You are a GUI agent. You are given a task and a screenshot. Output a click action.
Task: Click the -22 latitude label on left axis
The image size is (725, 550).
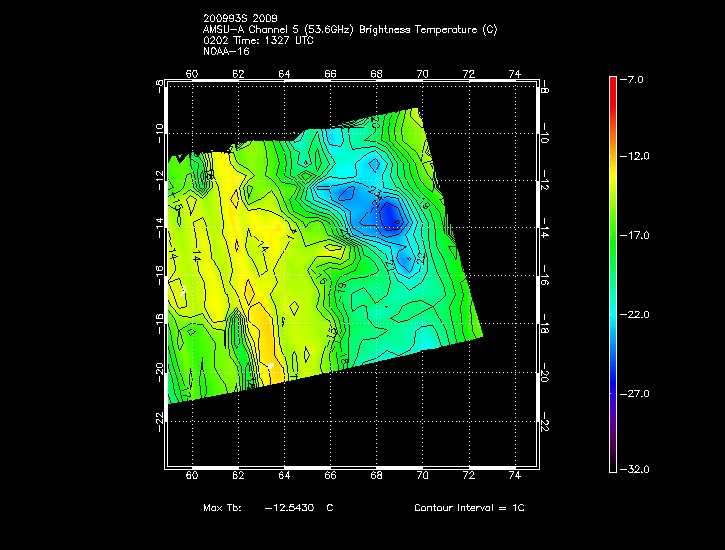pos(159,422)
